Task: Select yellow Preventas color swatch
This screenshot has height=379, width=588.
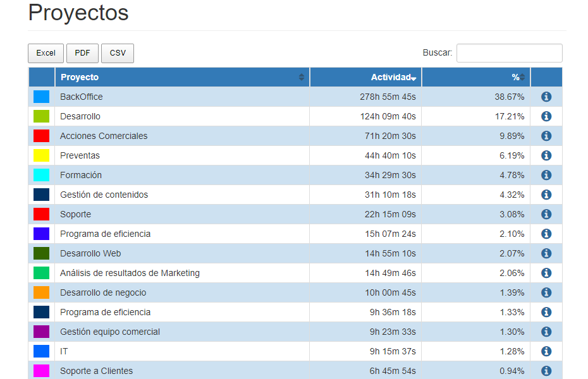Action: [x=41, y=155]
